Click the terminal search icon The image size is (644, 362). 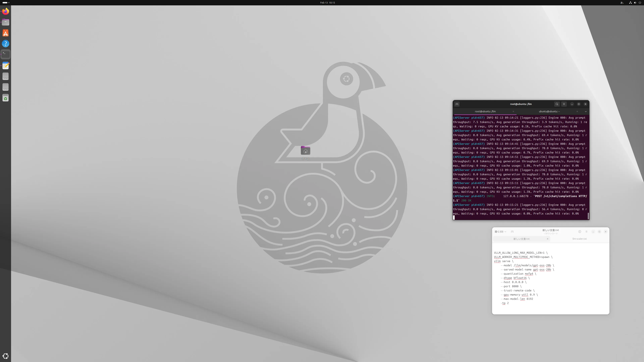pyautogui.click(x=557, y=104)
